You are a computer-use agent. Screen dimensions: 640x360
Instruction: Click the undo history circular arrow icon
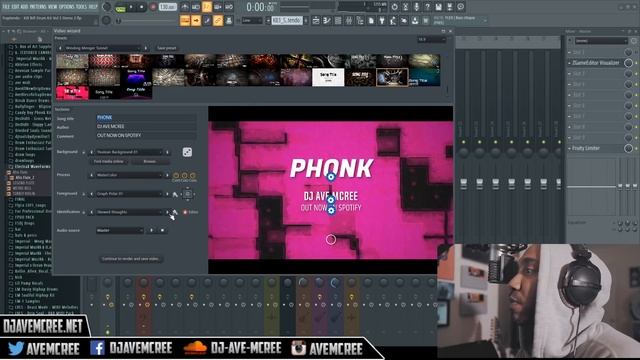(x=394, y=7)
